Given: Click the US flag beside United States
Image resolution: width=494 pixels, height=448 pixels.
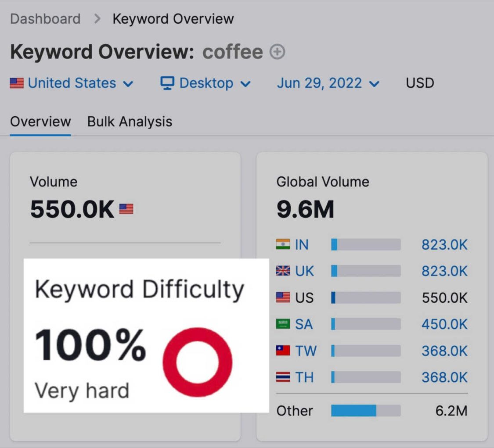Looking at the screenshot, I should coord(16,83).
